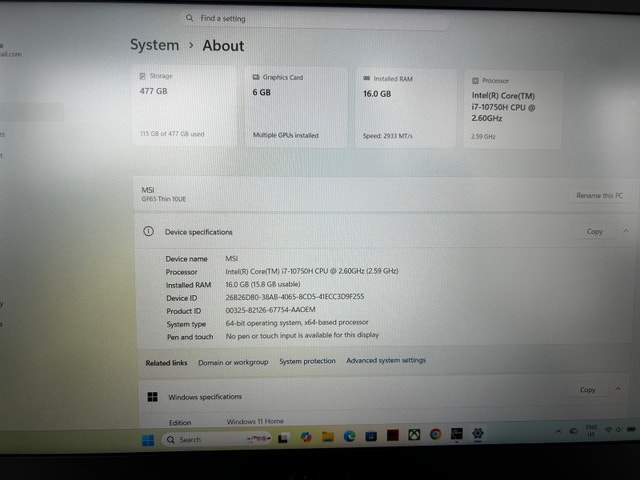This screenshot has height=480, width=640.
Task: Click the Device specifications info icon
Action: [x=149, y=231]
